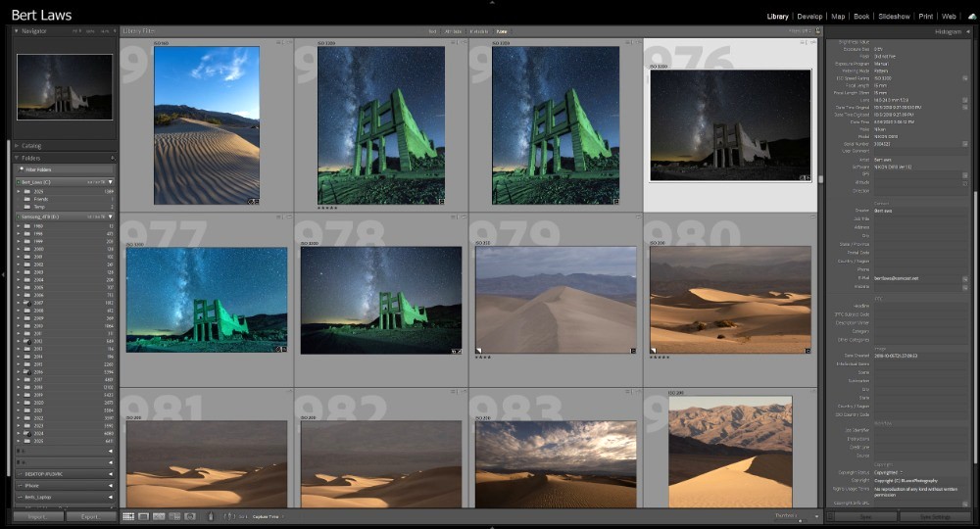Click the Import button
The image size is (980, 529).
37,516
